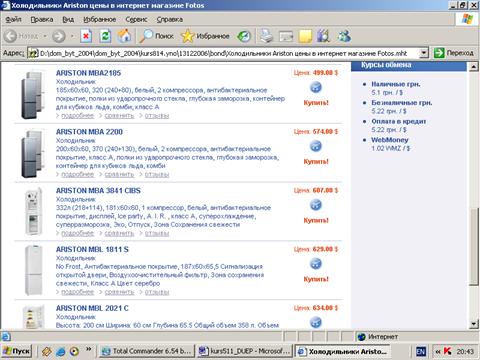This screenshot has width=480, height=360.
Task: Click the Stop loading toolbar icon
Action: [86, 36]
